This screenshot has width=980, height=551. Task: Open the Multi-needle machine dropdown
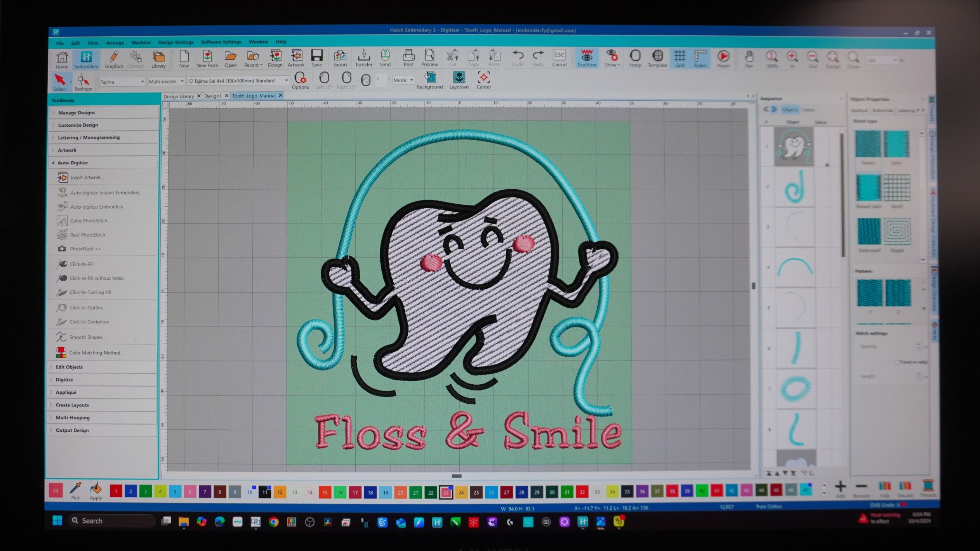[166, 82]
